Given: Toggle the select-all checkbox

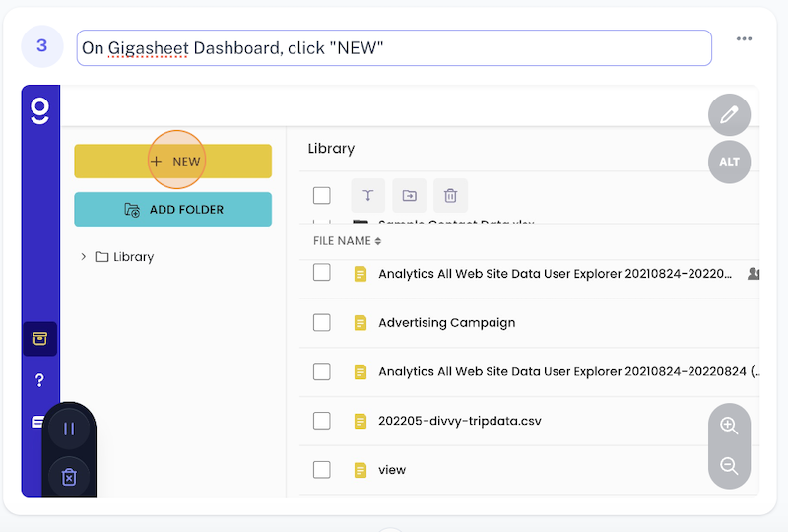Looking at the screenshot, I should click(x=322, y=195).
